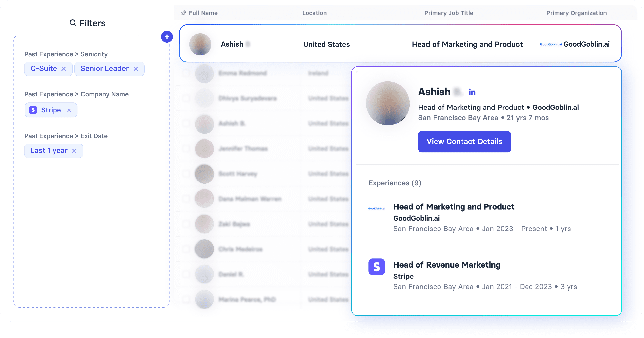Click the Filters search magnifier icon

coord(73,23)
